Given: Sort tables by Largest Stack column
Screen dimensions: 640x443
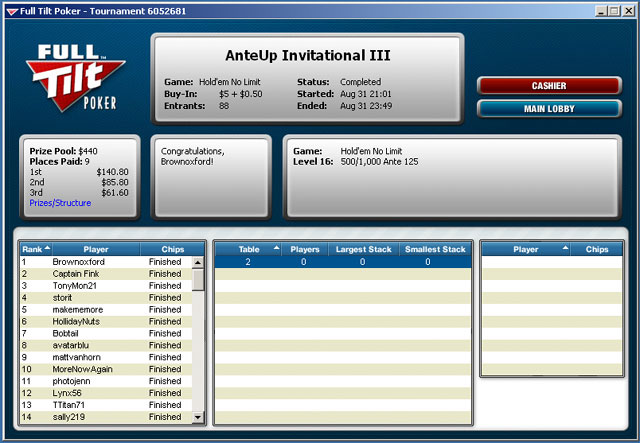Looking at the screenshot, I should click(x=363, y=249).
